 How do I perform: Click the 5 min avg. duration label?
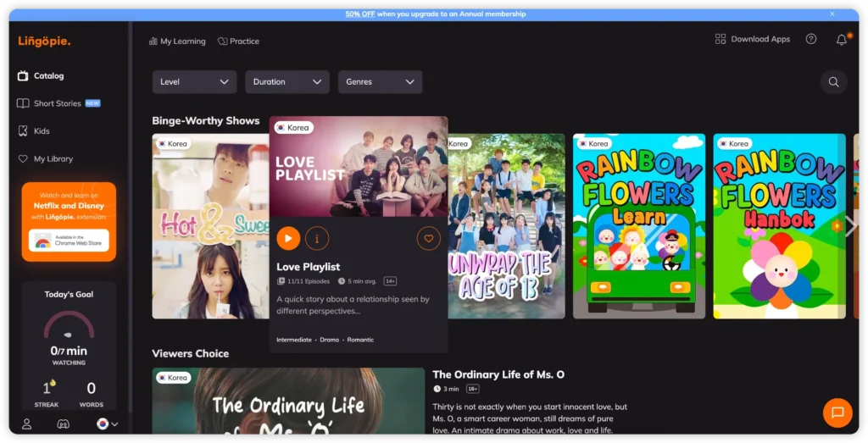[358, 281]
